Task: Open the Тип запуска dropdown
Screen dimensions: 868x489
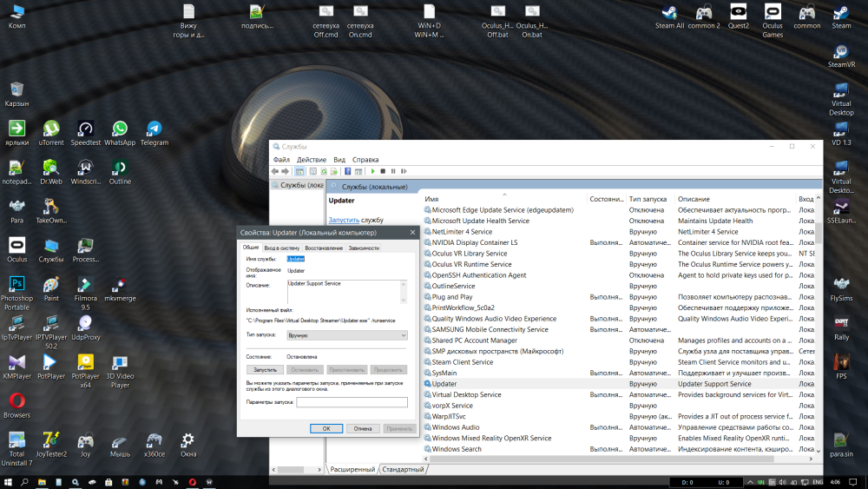Action: pos(347,334)
